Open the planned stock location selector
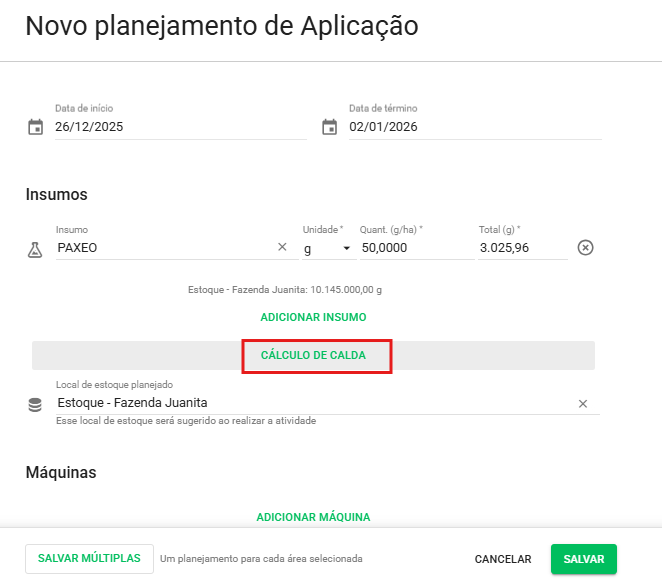This screenshot has height=587, width=662. (300, 403)
